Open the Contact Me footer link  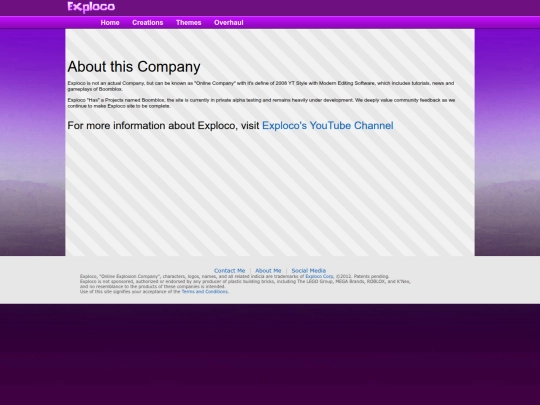click(229, 271)
